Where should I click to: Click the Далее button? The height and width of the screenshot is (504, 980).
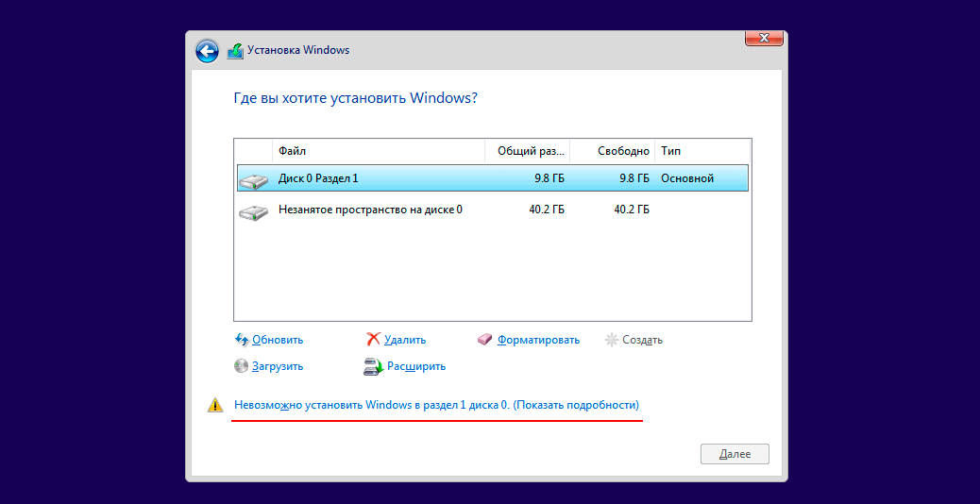pyautogui.click(x=735, y=454)
